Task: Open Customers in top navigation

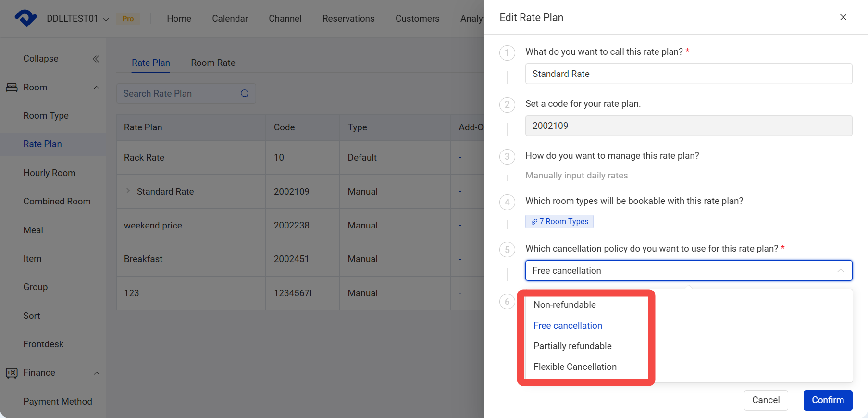Action: [417, 18]
